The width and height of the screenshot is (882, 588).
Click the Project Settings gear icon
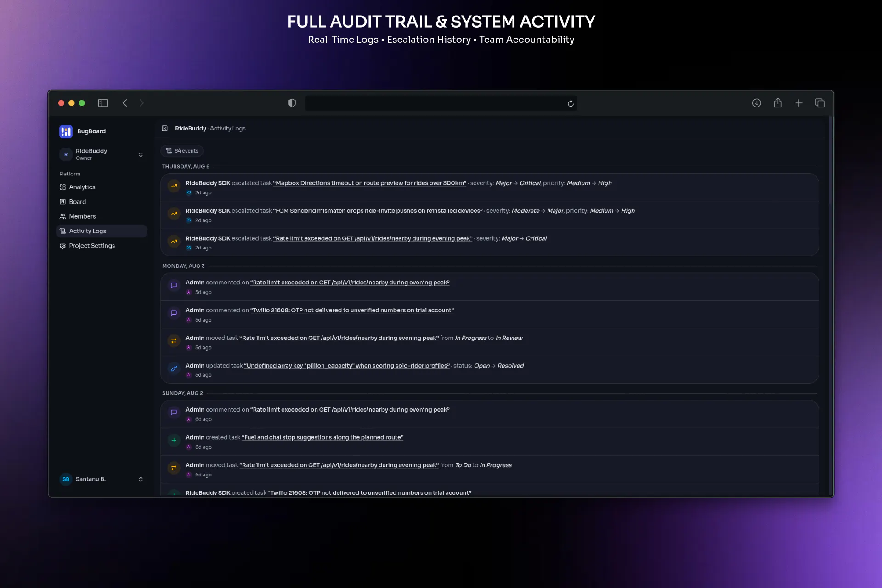click(x=62, y=246)
